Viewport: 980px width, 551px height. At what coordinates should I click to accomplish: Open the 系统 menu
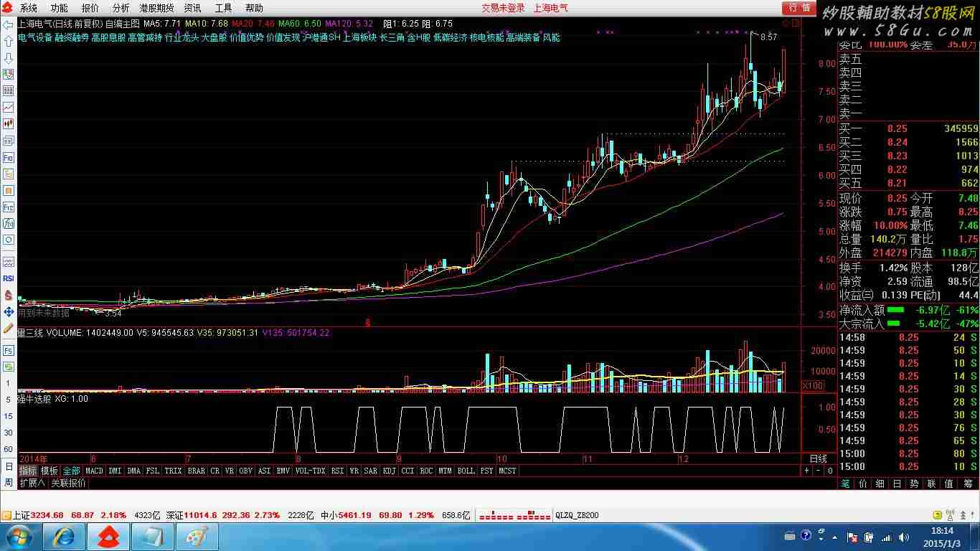point(28,8)
